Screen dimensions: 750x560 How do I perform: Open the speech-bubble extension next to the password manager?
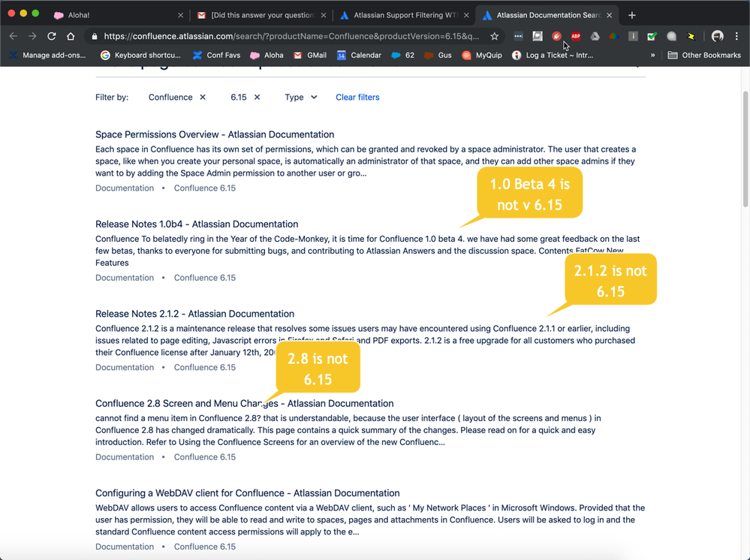pos(537,36)
